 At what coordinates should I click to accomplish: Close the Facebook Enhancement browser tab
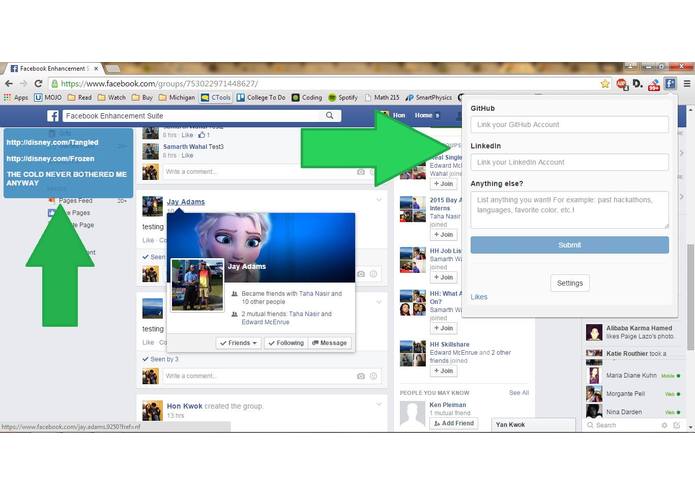click(96, 69)
